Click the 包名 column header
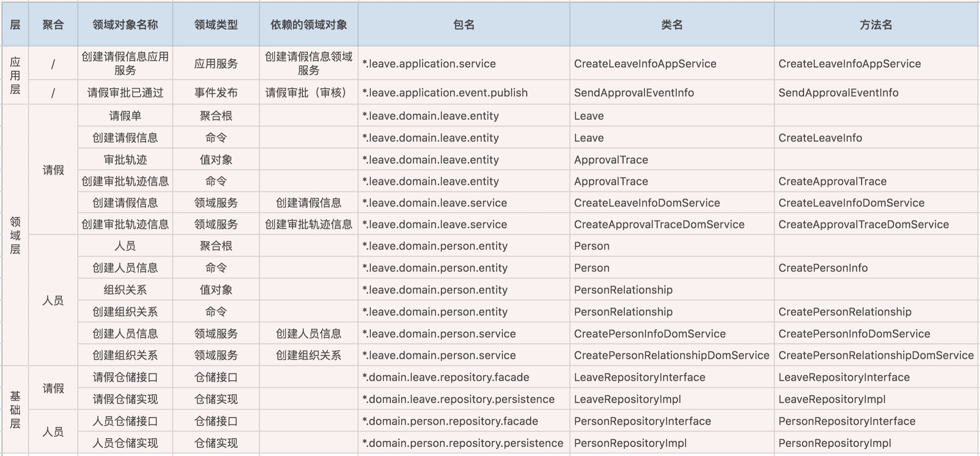980x456 pixels. coord(463,25)
